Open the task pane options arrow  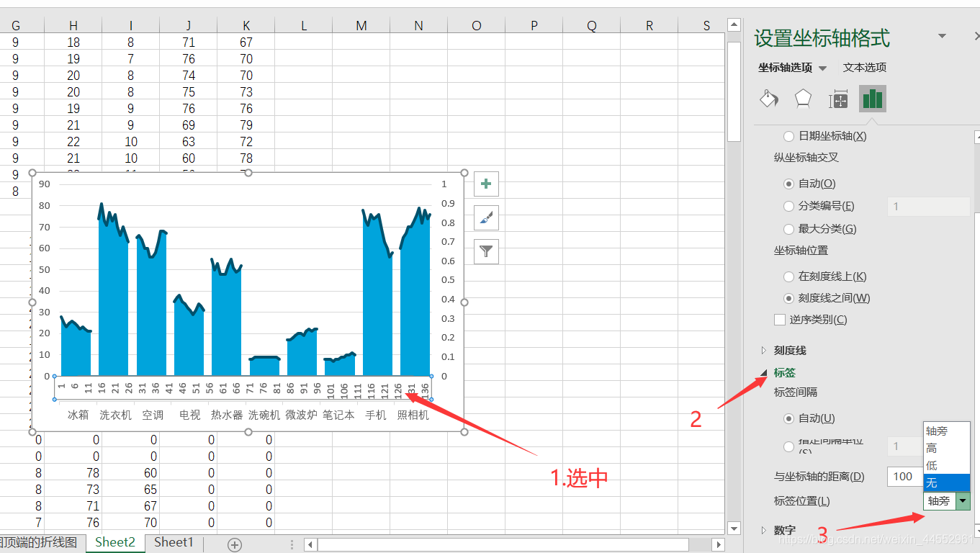tap(942, 36)
